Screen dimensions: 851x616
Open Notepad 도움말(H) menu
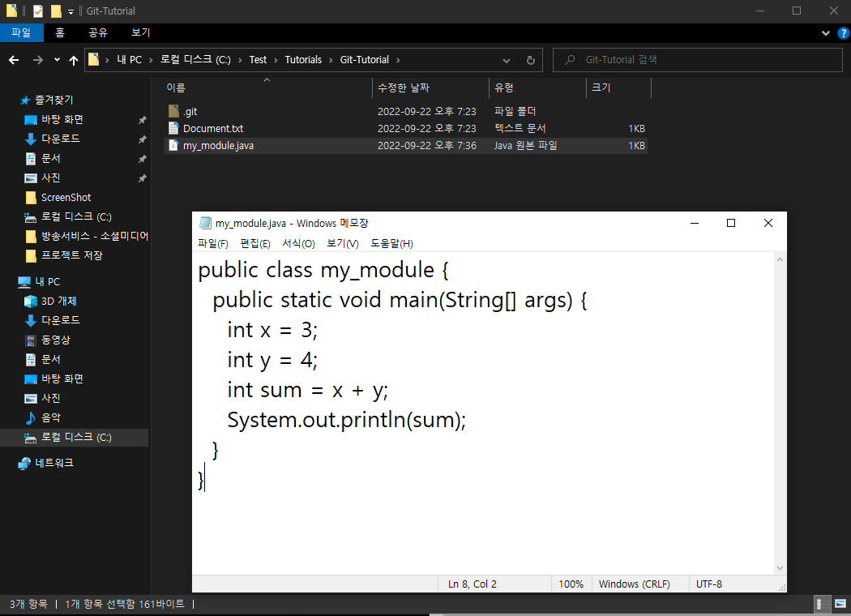pyautogui.click(x=391, y=244)
